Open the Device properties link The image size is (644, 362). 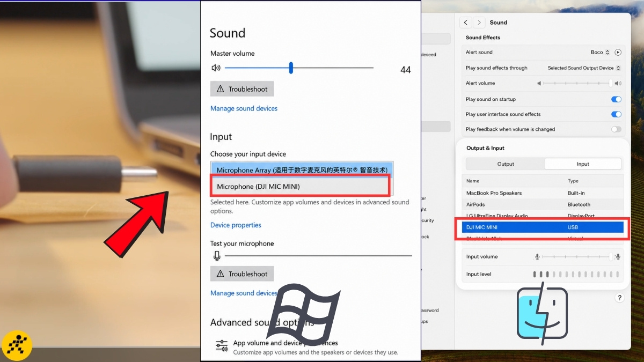coord(236,225)
